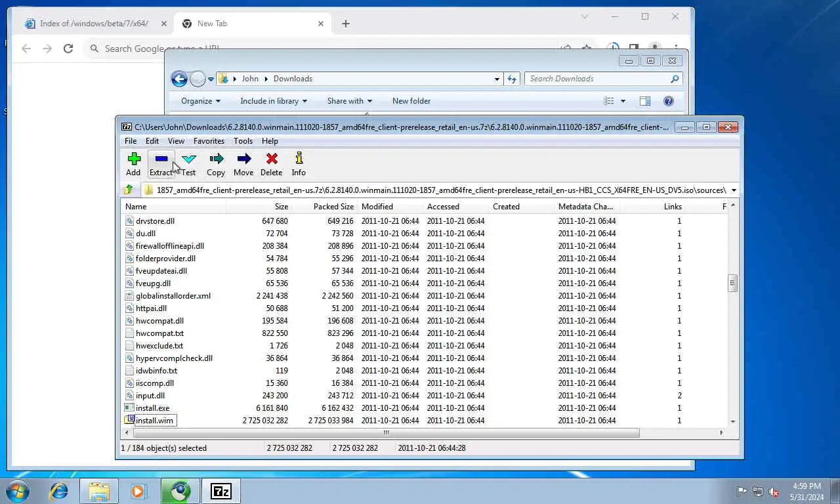Screen dimensions: 840x504
Task: Open Internet Explorer from the taskbar
Action: [x=59, y=491]
